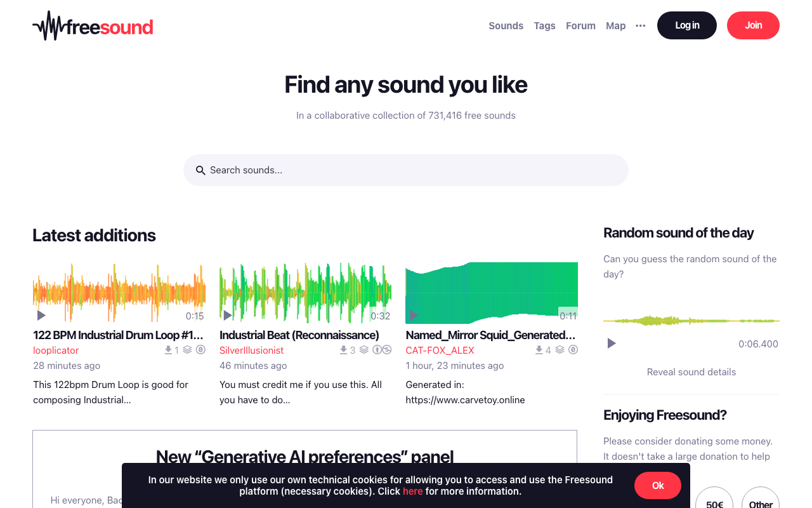
Task: Click the Named_Mirror Squid waveform thumbnail
Action: coord(492,292)
